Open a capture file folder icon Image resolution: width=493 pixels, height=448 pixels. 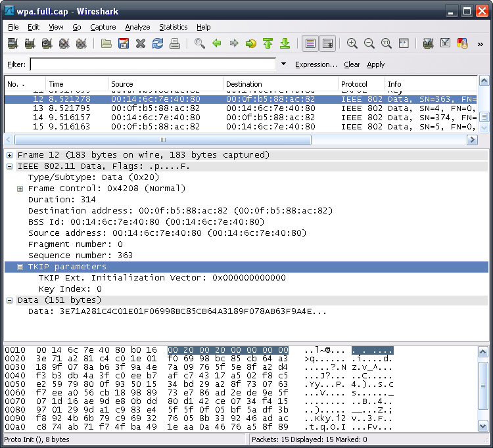[106, 43]
